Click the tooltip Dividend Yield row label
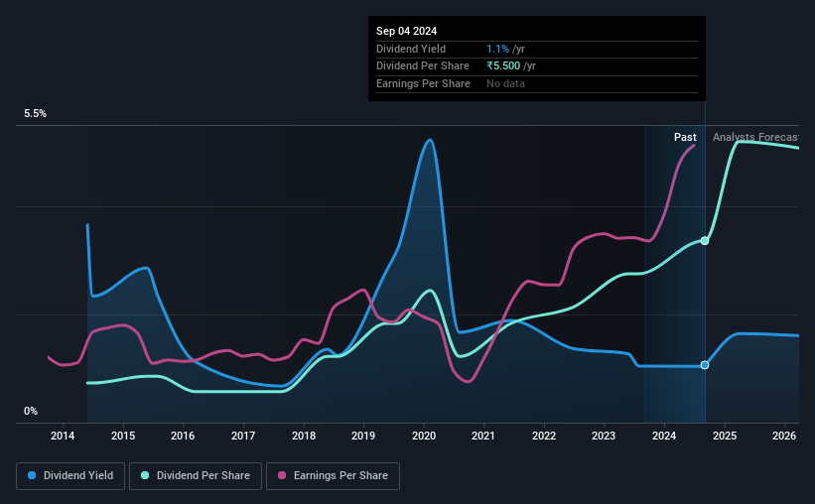 point(411,49)
